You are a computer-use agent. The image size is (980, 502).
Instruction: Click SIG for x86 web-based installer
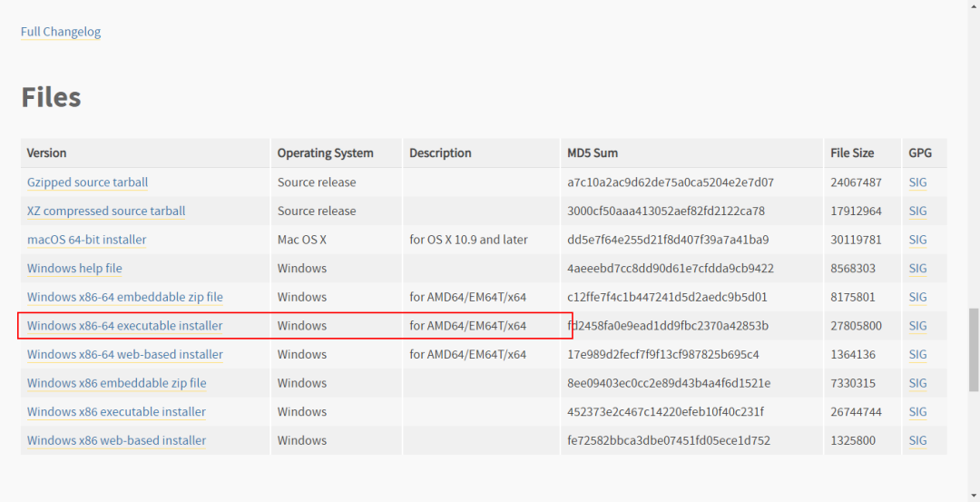(917, 441)
